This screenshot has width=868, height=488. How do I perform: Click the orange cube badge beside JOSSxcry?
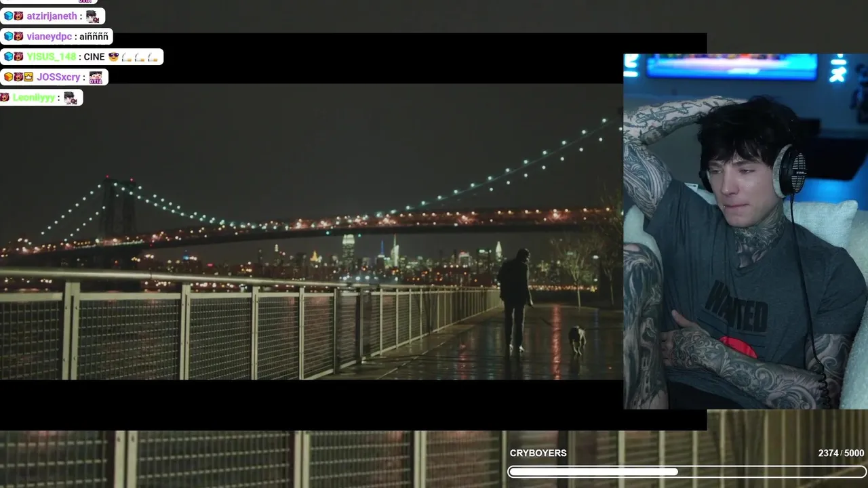(8, 77)
